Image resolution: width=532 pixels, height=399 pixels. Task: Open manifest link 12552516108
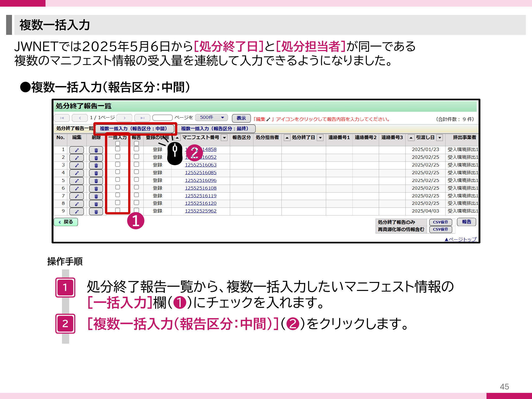point(201,188)
